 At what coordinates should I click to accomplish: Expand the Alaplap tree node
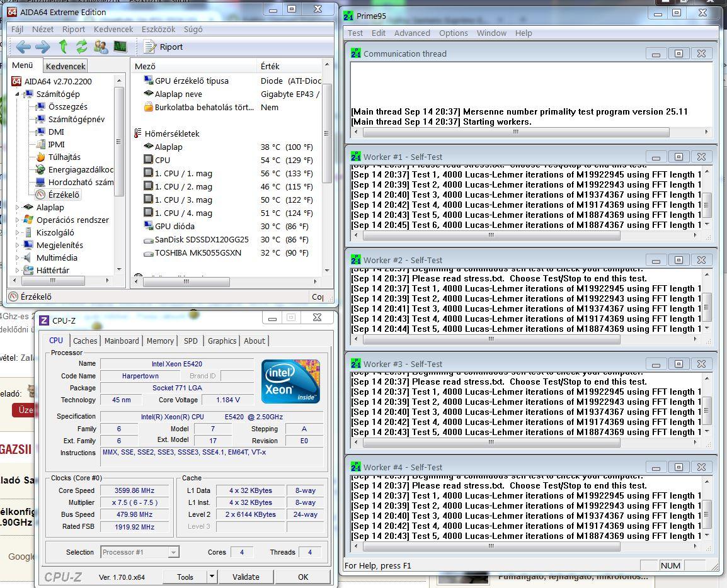point(17,208)
